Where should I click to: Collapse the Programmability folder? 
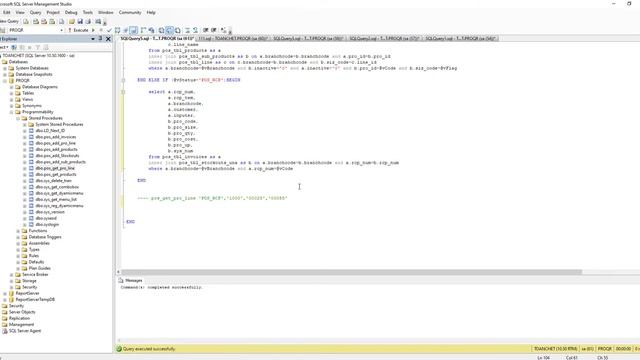coord(11,112)
